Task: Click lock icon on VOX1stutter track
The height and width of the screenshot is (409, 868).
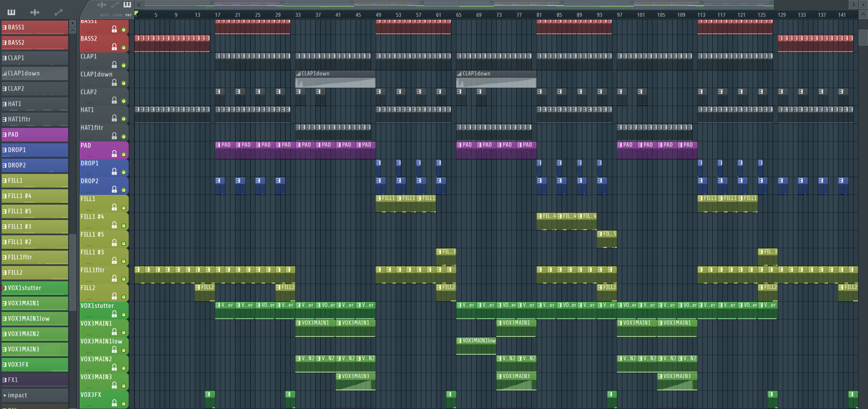Action: 114,314
